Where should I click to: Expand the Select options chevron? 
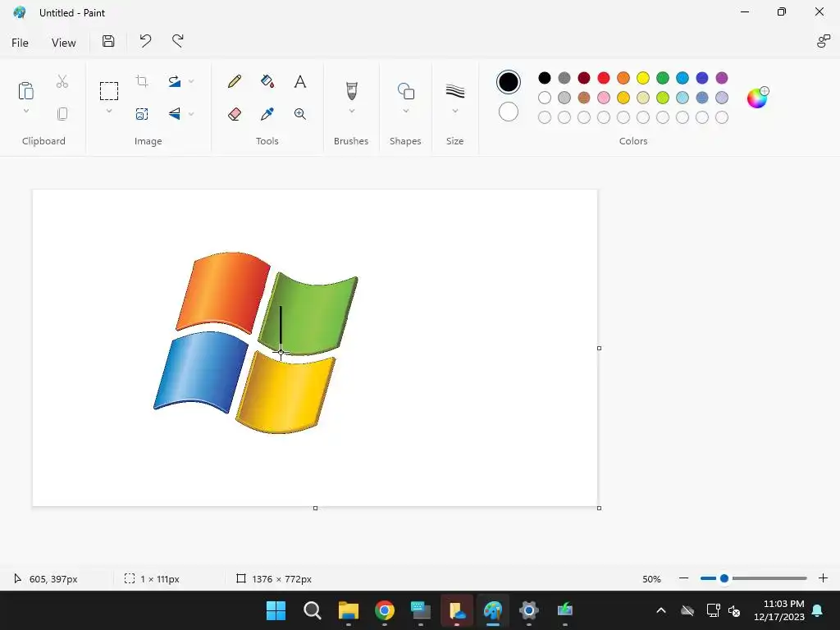(x=109, y=111)
